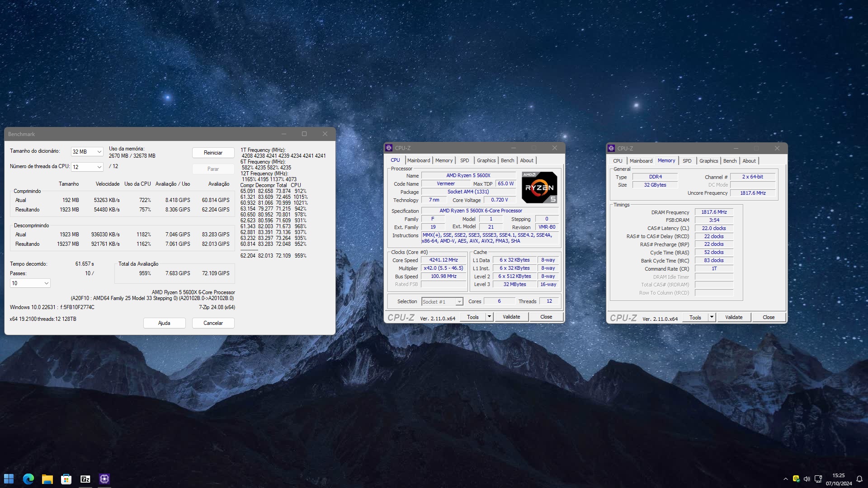
Task: Launch Microsoft Edge from the taskbar
Action: point(28,479)
